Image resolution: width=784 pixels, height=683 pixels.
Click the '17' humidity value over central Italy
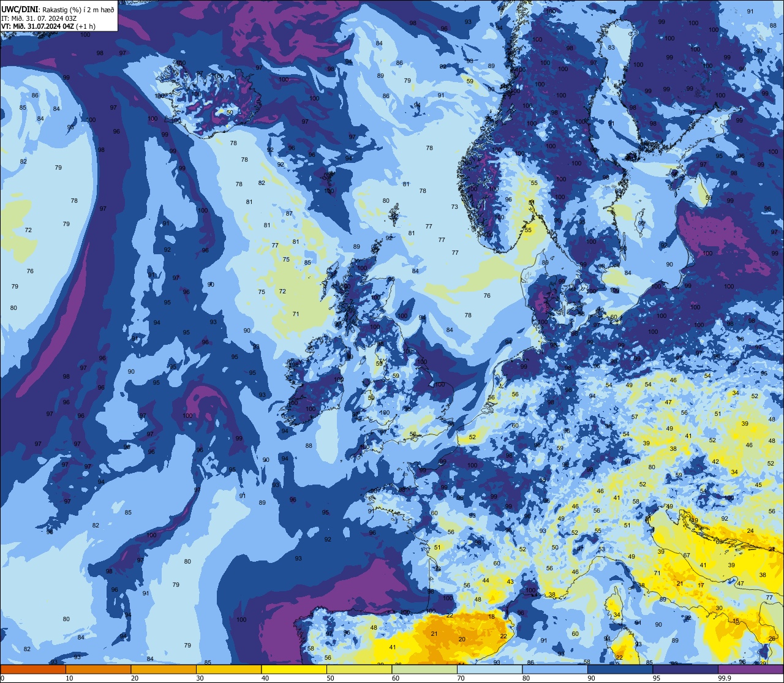coord(701,586)
